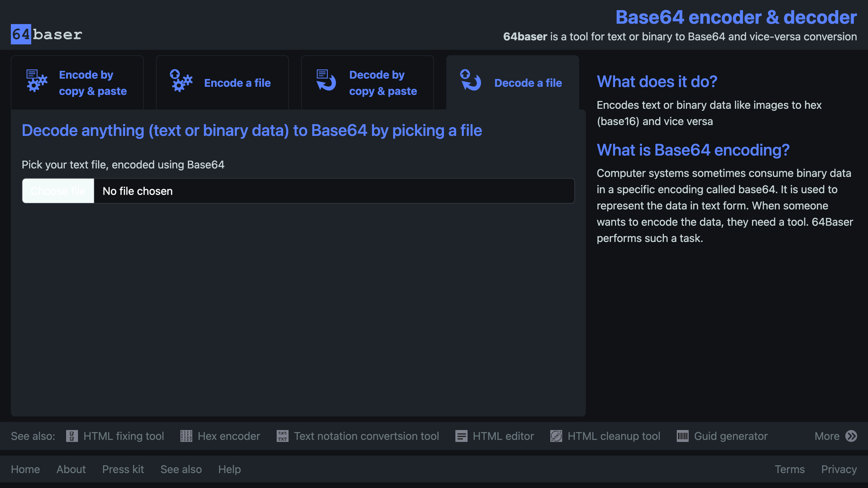Click the No file chosen field

pos(334,191)
